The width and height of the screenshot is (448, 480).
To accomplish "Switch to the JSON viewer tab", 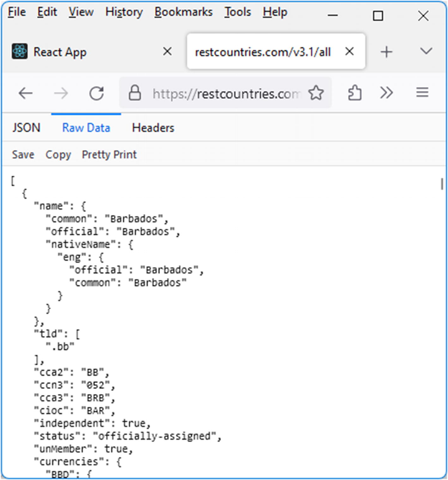I will point(26,128).
